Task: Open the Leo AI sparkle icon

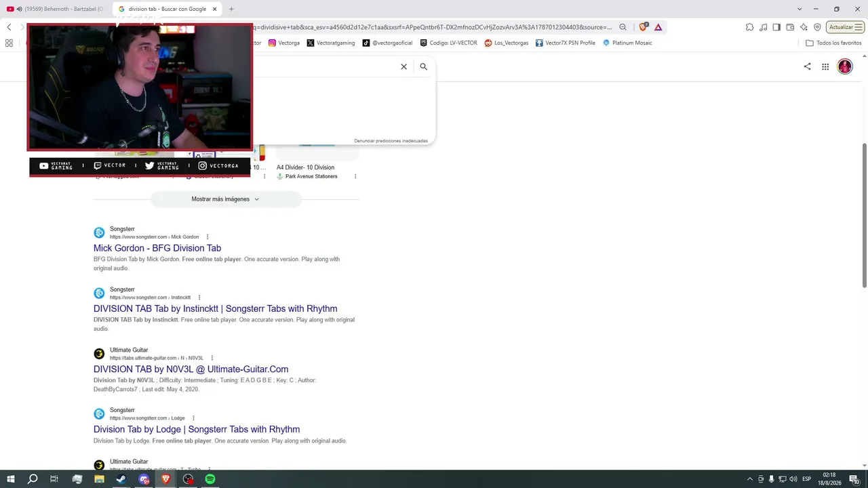Action: point(804,27)
